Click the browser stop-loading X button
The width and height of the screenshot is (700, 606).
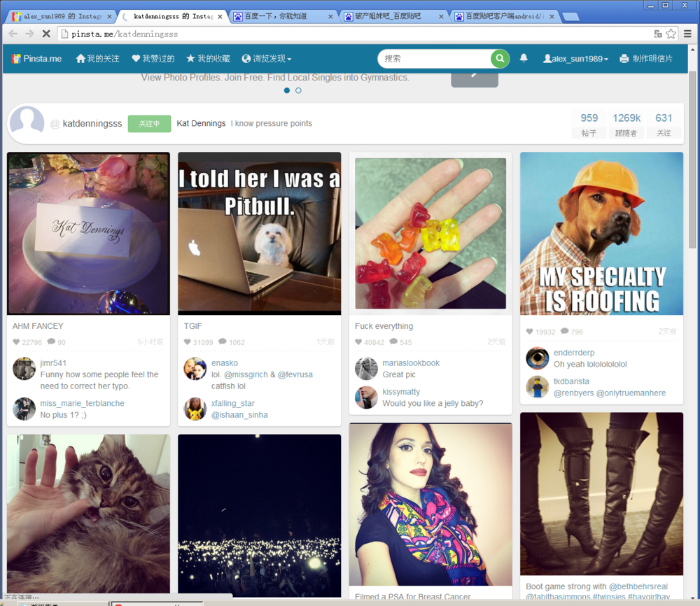click(x=46, y=34)
